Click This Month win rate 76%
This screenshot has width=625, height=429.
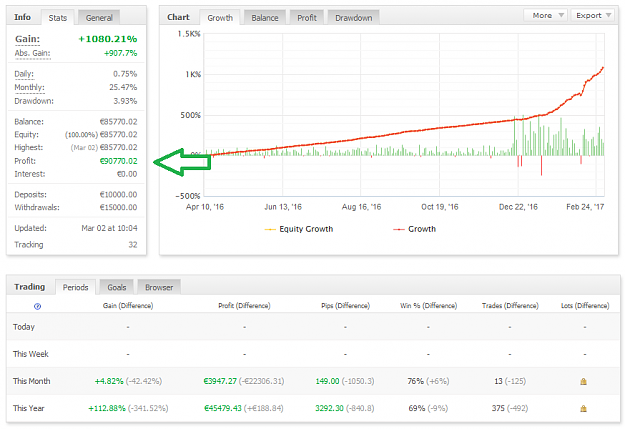pyautogui.click(x=415, y=381)
